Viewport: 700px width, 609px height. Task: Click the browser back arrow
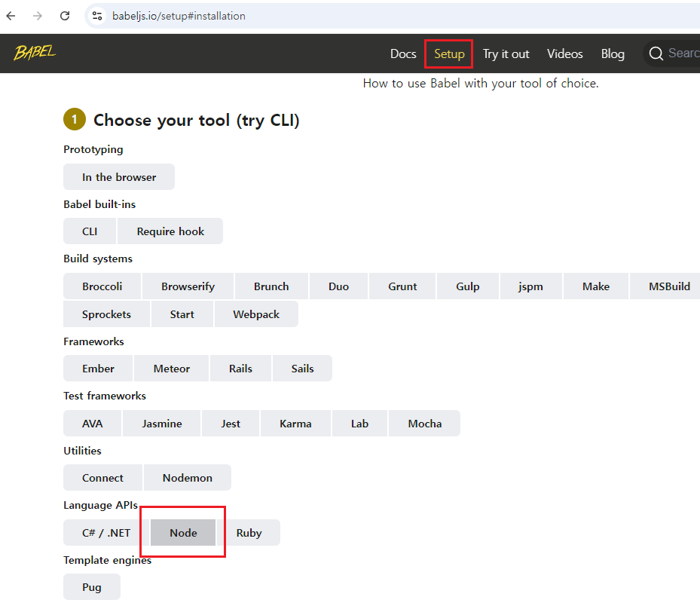tap(11, 16)
